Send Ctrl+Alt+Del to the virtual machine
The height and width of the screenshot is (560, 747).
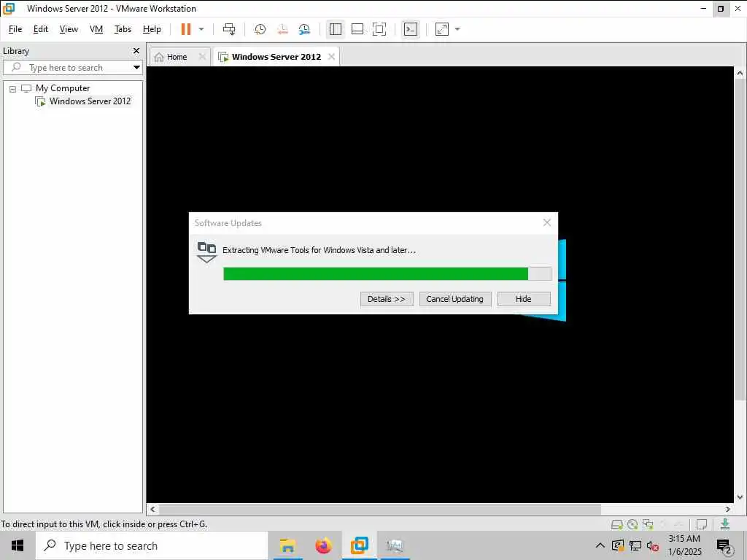[x=229, y=29]
